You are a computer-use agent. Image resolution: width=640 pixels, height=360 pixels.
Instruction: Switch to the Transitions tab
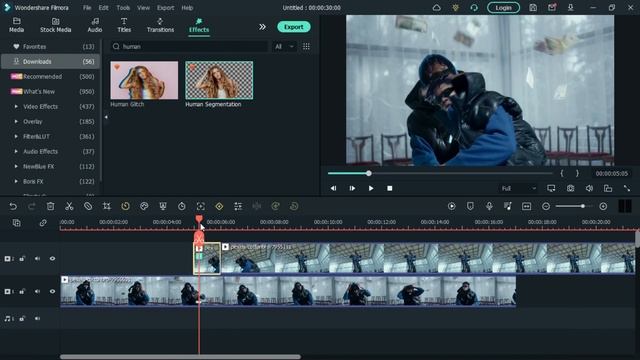160,25
